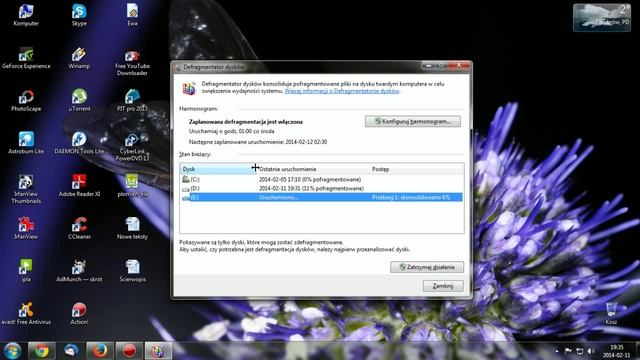
Task: Open Free YouTube Downloader icon
Action: click(132, 62)
